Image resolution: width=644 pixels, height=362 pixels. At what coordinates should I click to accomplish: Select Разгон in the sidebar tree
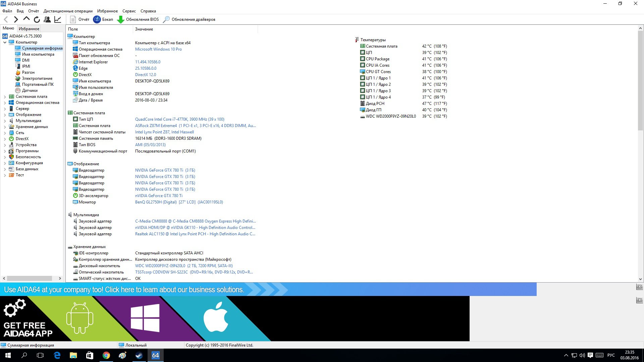coord(28,72)
